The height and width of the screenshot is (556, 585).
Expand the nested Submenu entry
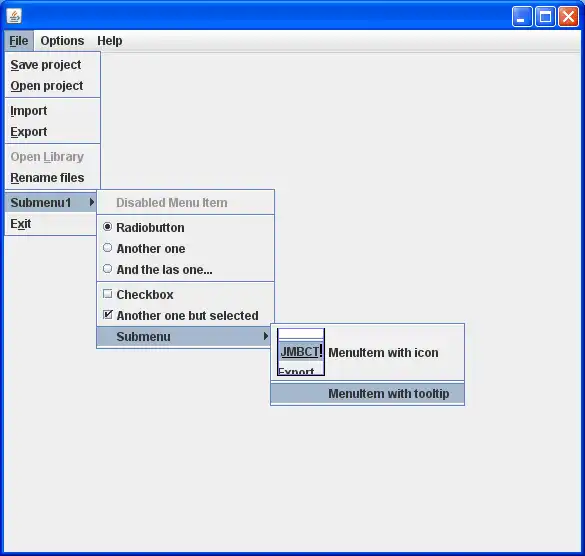tap(184, 337)
